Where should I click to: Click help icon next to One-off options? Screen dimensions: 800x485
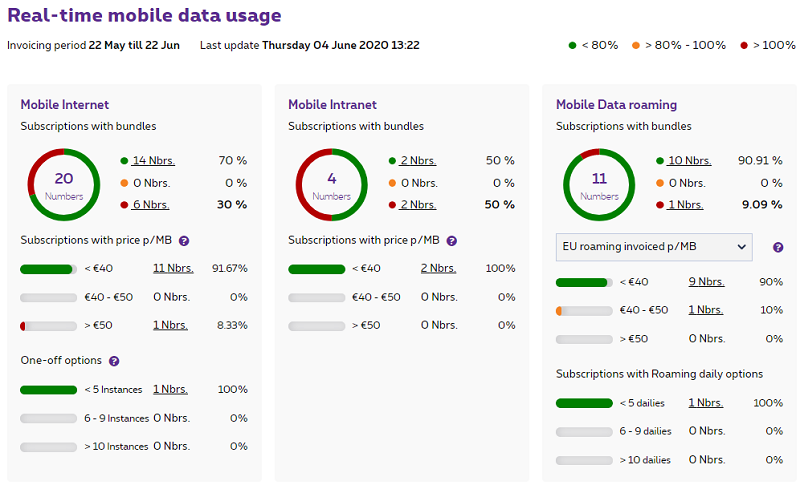coord(114,361)
